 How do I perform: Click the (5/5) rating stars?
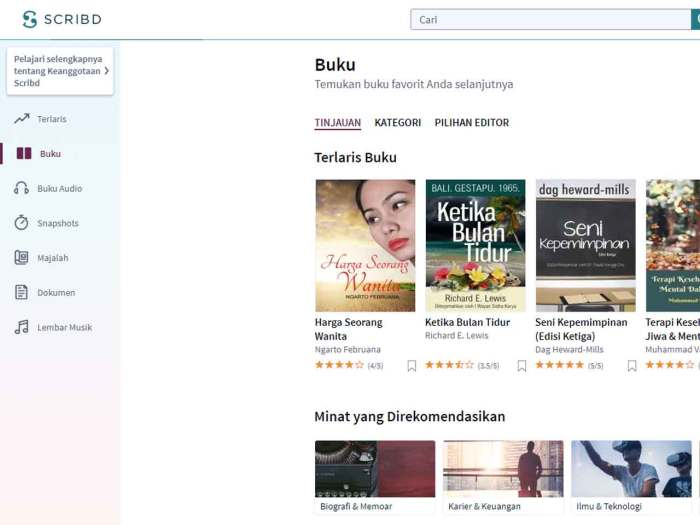point(560,365)
